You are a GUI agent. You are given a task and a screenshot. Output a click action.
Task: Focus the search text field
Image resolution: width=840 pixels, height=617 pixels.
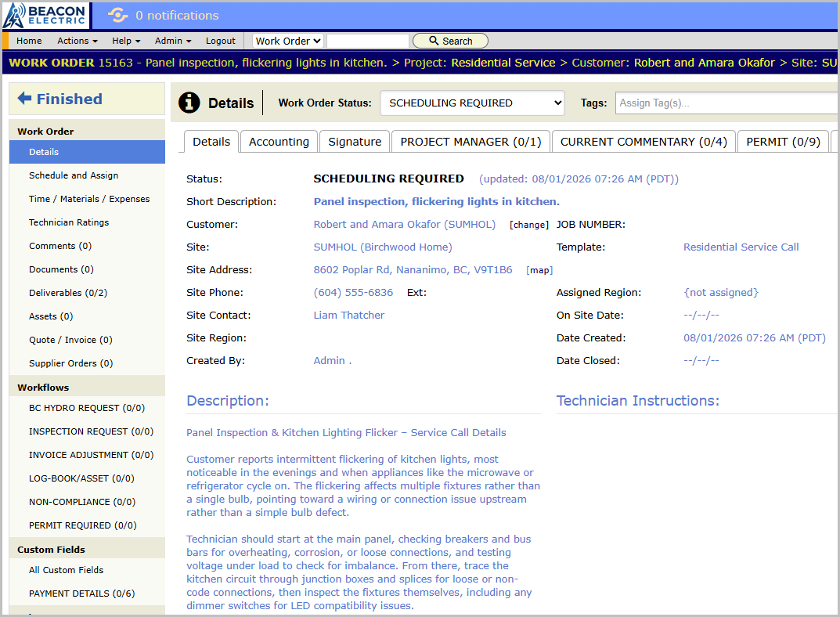point(367,41)
